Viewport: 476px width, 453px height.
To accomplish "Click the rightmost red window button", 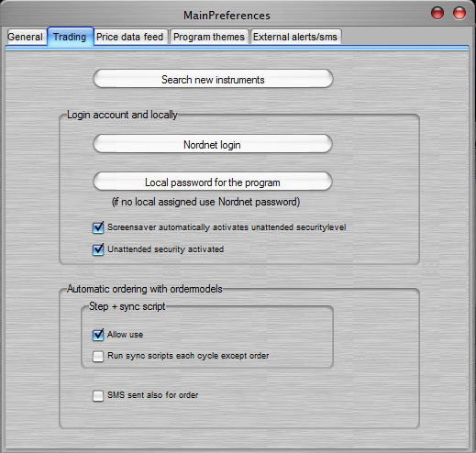I will click(x=459, y=13).
